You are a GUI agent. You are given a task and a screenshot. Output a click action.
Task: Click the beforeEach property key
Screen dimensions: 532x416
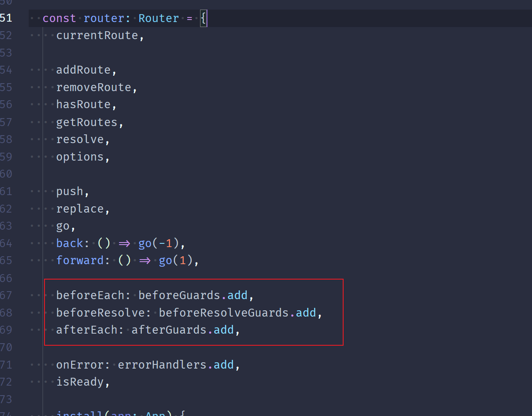tap(90, 295)
